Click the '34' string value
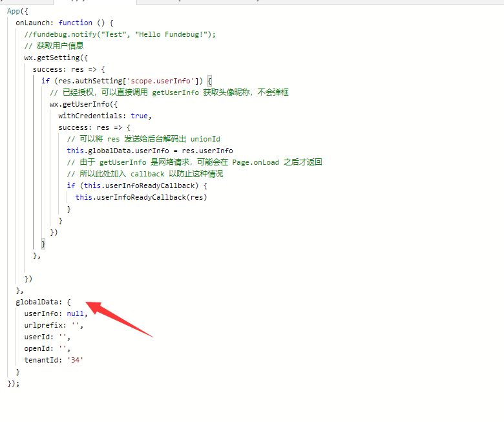504x422 pixels. (75, 361)
